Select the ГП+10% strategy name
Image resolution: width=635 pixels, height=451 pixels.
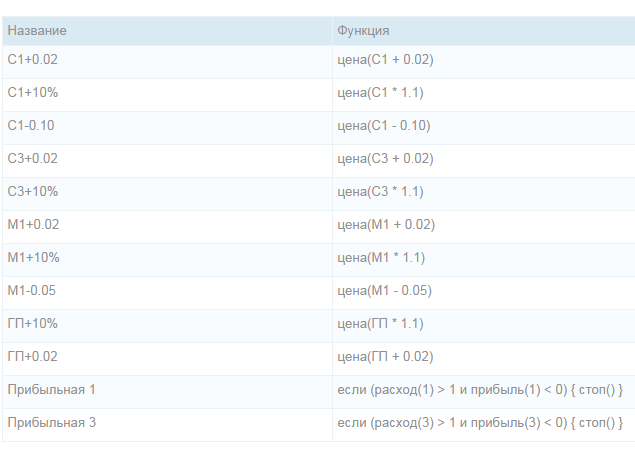(x=32, y=323)
